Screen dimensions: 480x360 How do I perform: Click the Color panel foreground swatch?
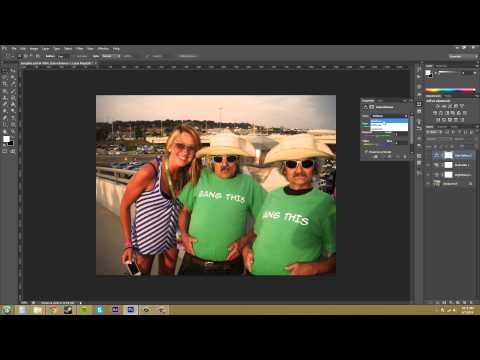pyautogui.click(x=428, y=73)
